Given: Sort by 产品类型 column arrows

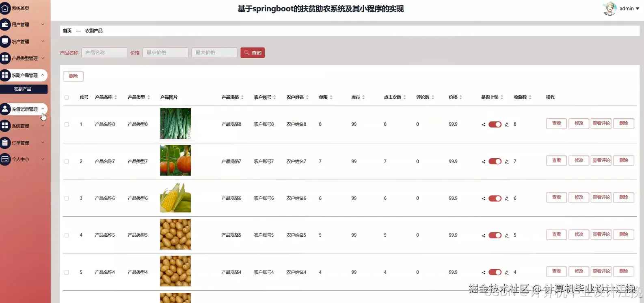Looking at the screenshot, I should click(149, 97).
